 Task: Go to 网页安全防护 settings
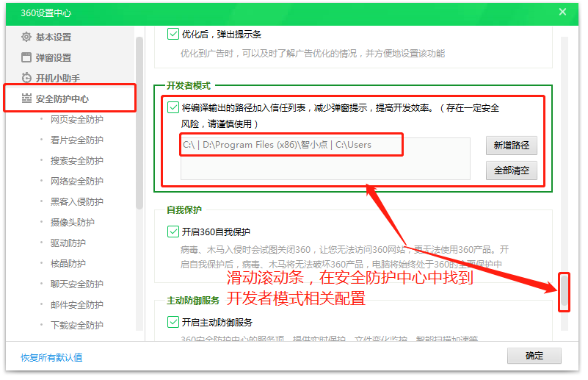click(77, 119)
